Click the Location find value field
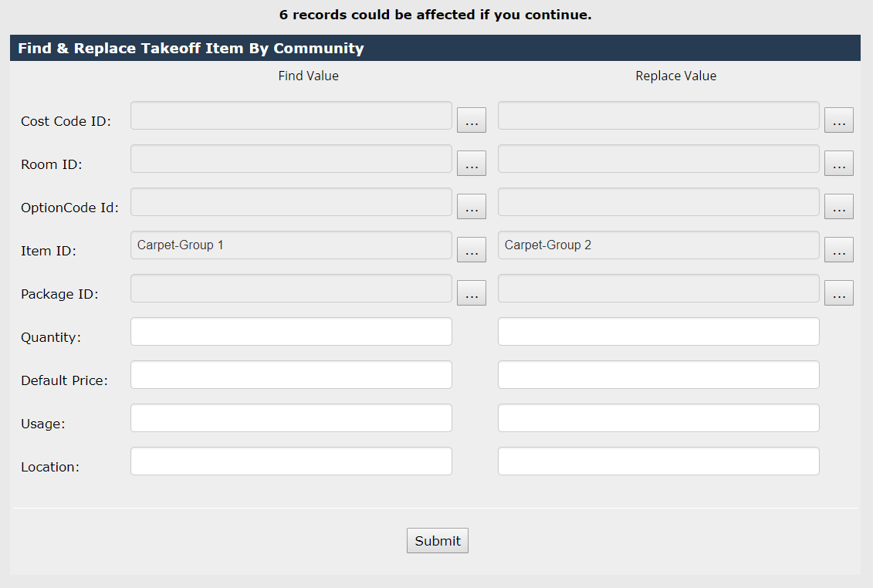This screenshot has width=873, height=588. click(x=291, y=461)
